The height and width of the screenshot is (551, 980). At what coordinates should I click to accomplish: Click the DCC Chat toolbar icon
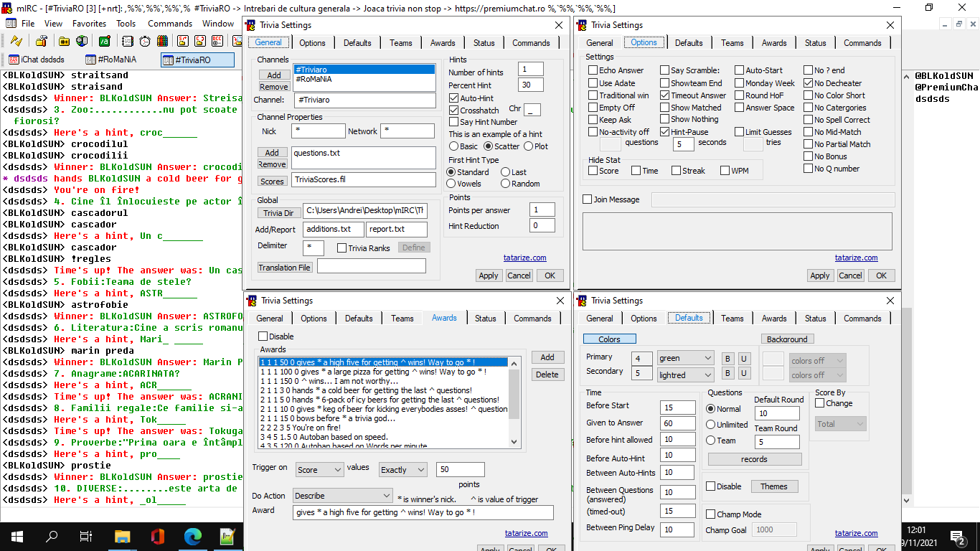tap(200, 41)
